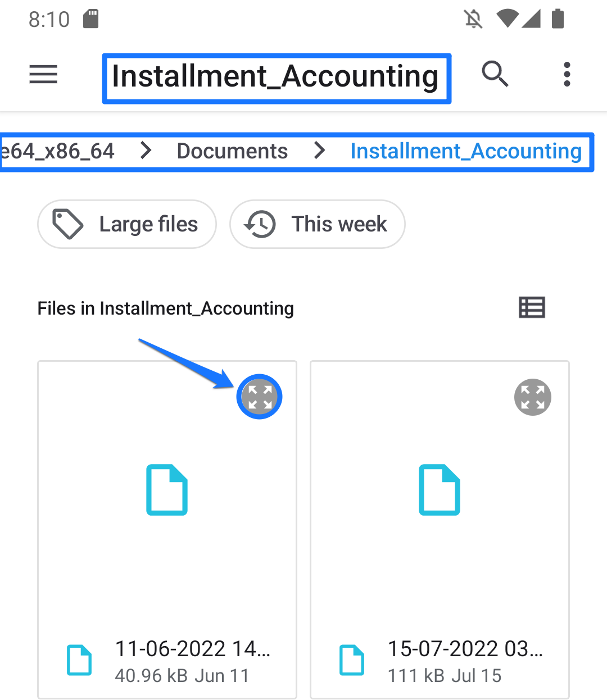Tap the search magnifier icon
Image resolution: width=607 pixels, height=700 pixels.
pos(495,74)
